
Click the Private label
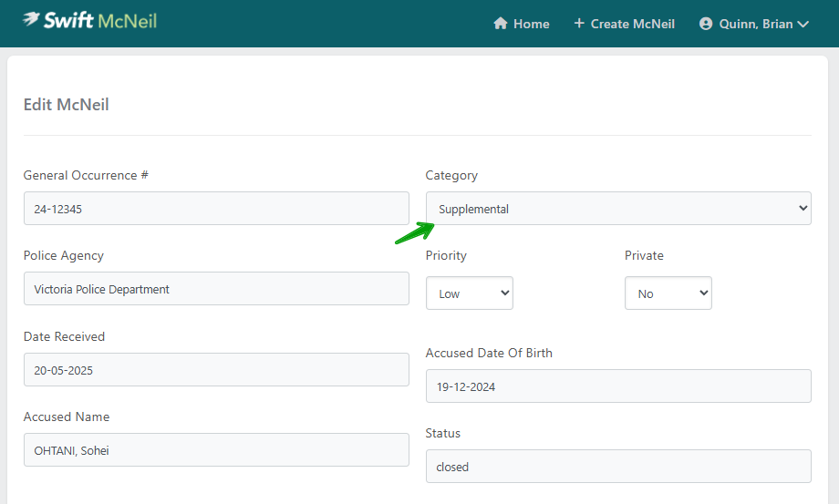tap(644, 255)
